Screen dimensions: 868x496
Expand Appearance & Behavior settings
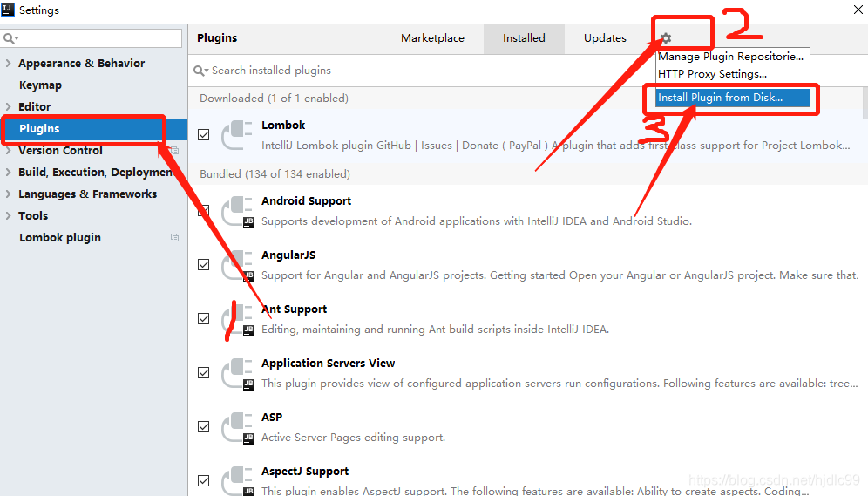click(x=9, y=63)
